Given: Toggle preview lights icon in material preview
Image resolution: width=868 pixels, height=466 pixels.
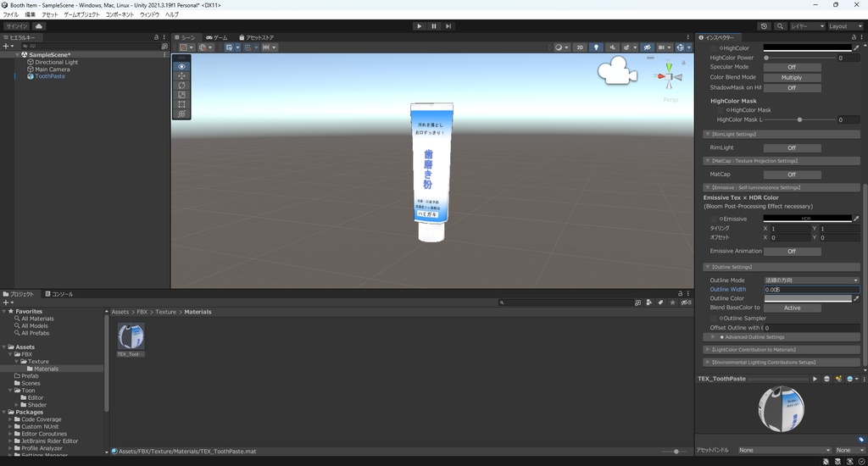Looking at the screenshot, I should tap(838, 379).
